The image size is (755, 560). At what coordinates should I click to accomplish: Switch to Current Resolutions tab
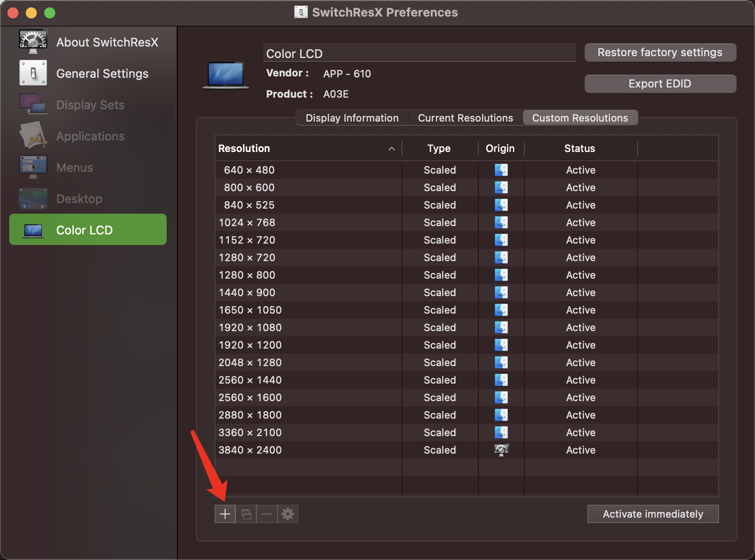[x=465, y=118]
